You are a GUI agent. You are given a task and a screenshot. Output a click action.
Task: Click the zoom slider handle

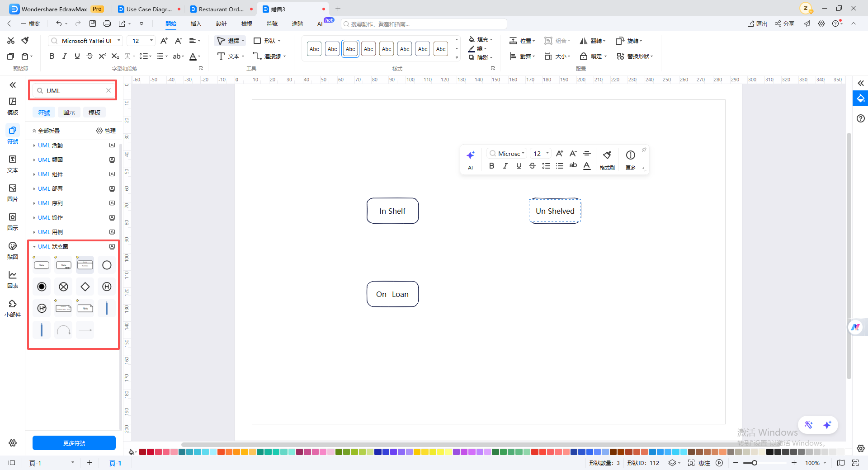754,463
